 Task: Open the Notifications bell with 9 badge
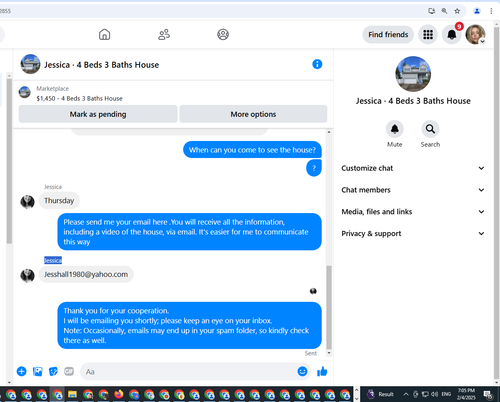pyautogui.click(x=452, y=34)
